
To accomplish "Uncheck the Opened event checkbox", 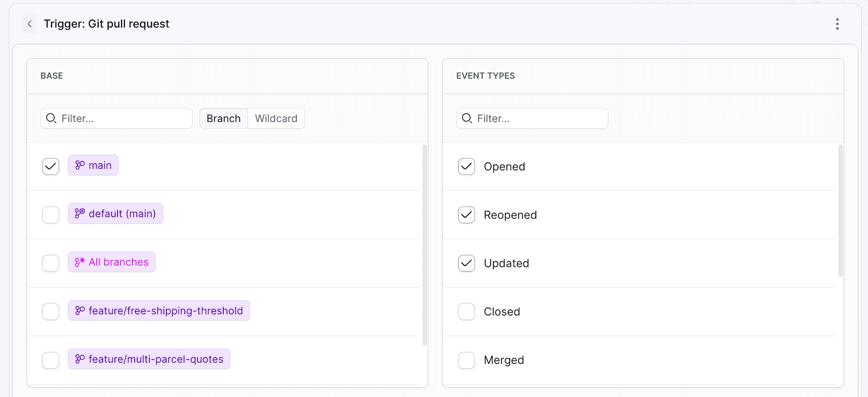I will tap(467, 166).
